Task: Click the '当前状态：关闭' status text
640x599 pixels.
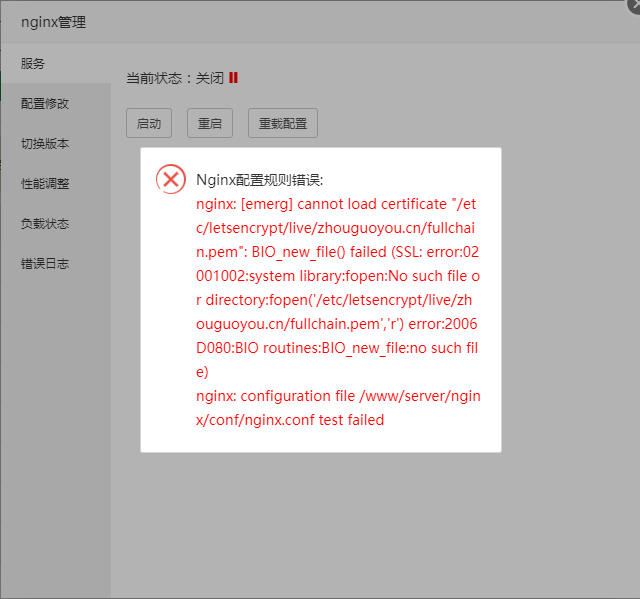Action: pos(175,78)
